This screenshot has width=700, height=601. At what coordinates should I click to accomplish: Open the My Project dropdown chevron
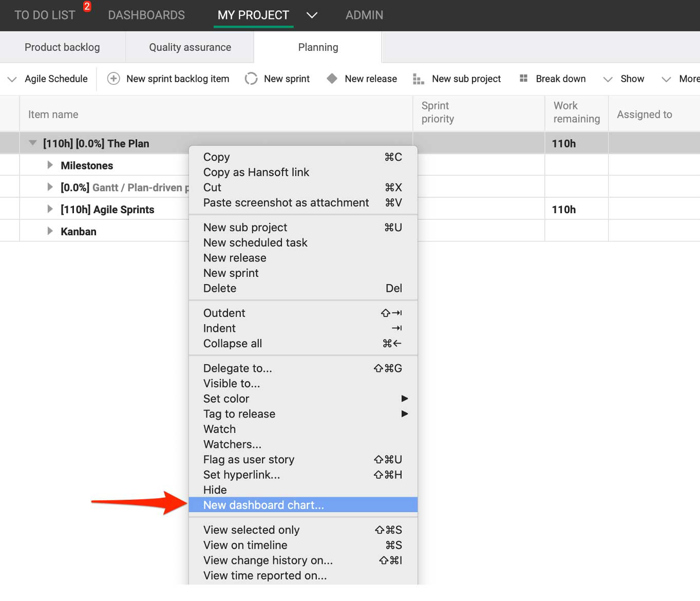pos(312,15)
